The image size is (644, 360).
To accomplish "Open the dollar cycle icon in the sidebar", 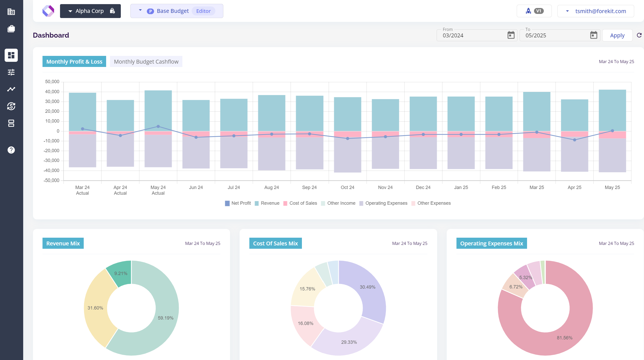I will 11,106.
